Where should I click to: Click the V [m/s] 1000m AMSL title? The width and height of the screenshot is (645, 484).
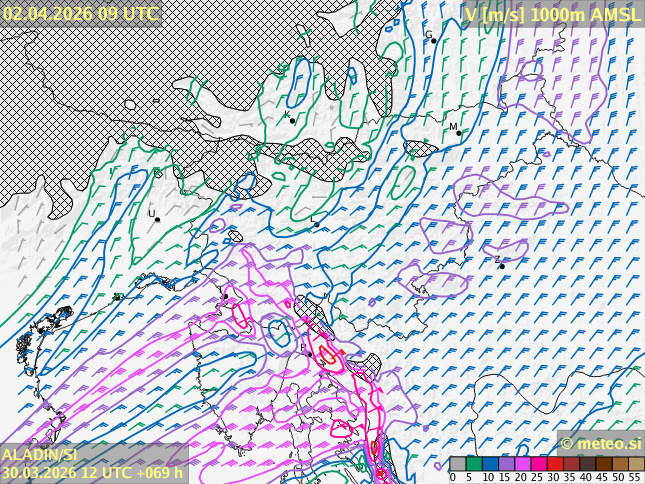pyautogui.click(x=551, y=13)
